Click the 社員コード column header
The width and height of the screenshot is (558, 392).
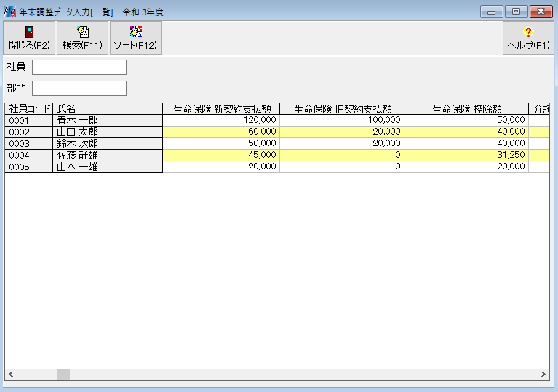(x=29, y=109)
